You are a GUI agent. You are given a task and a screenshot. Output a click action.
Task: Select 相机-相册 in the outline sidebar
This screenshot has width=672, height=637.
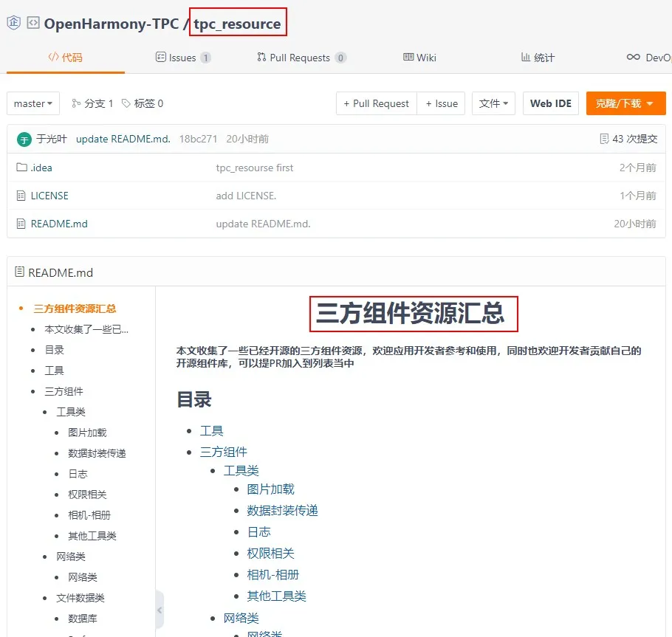(89, 515)
